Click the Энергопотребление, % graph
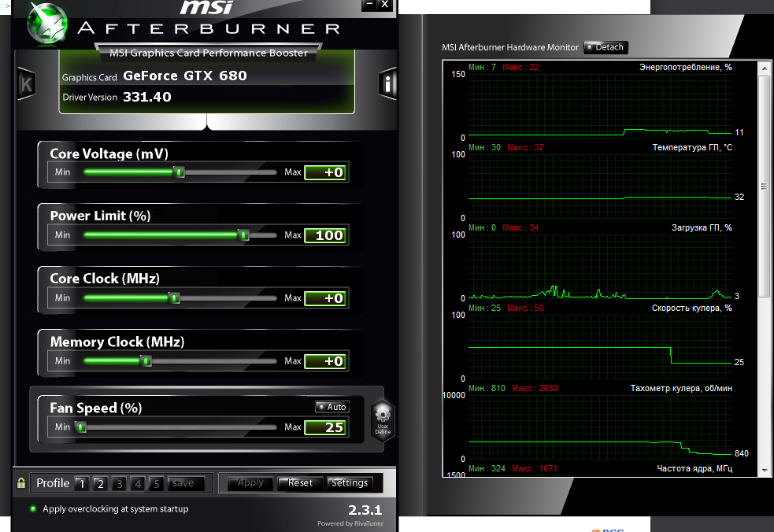This screenshot has height=532, width=774. [600, 106]
